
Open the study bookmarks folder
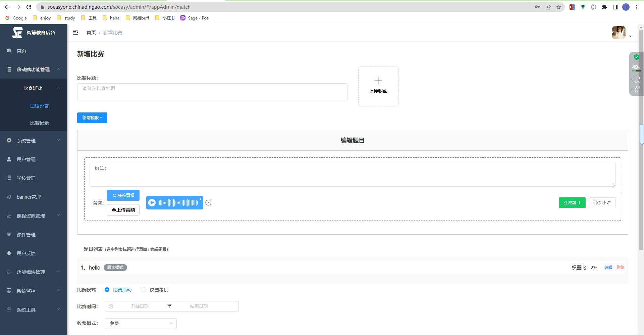point(66,18)
